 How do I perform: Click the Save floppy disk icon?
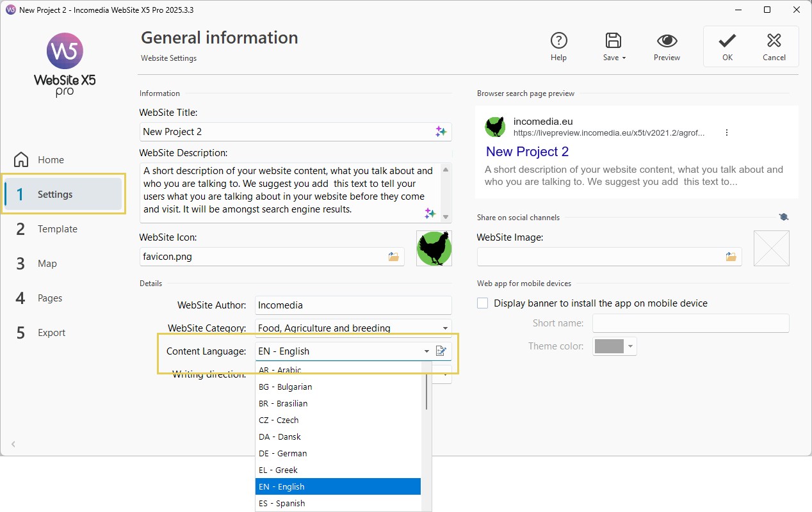[613, 40]
